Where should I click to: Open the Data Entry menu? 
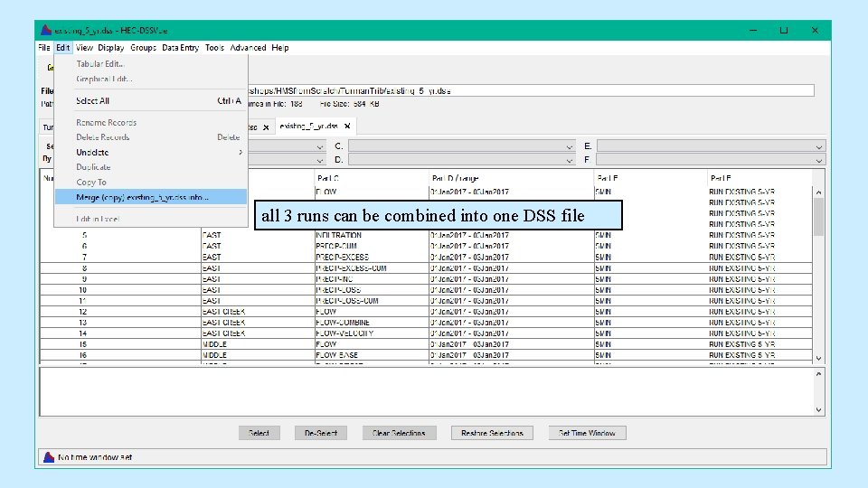181,48
